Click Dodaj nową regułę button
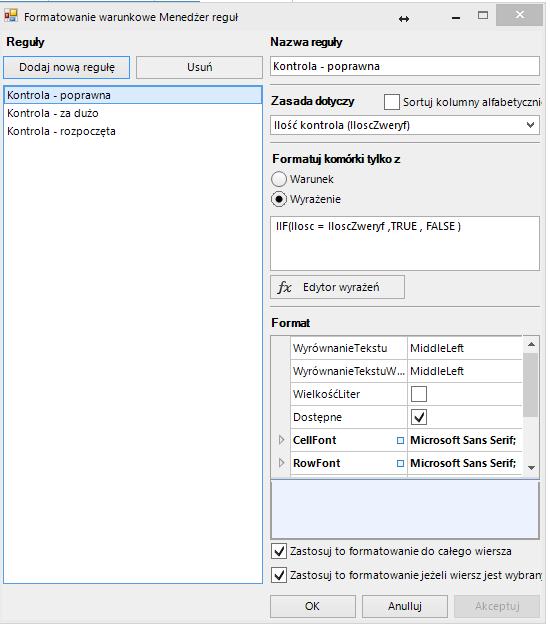Screen dimensions: 550x627 67,67
